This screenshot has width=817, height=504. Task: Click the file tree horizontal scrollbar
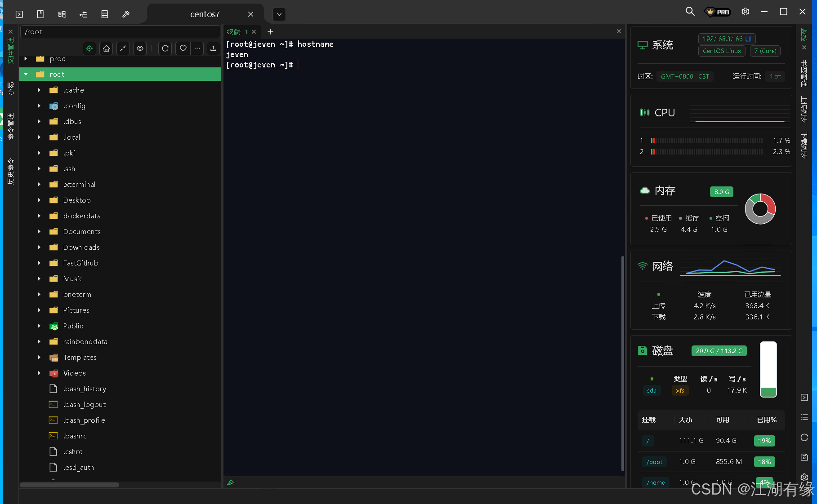(x=70, y=485)
